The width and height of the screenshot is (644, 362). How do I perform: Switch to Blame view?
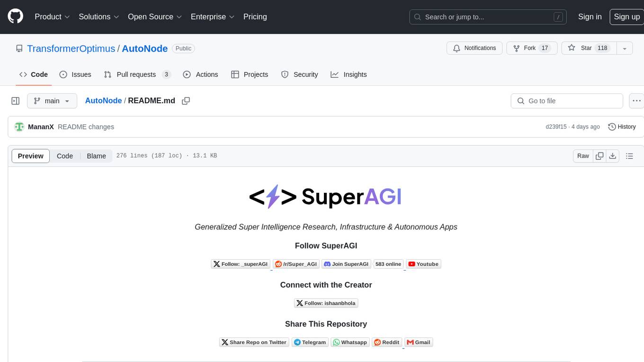tap(96, 156)
